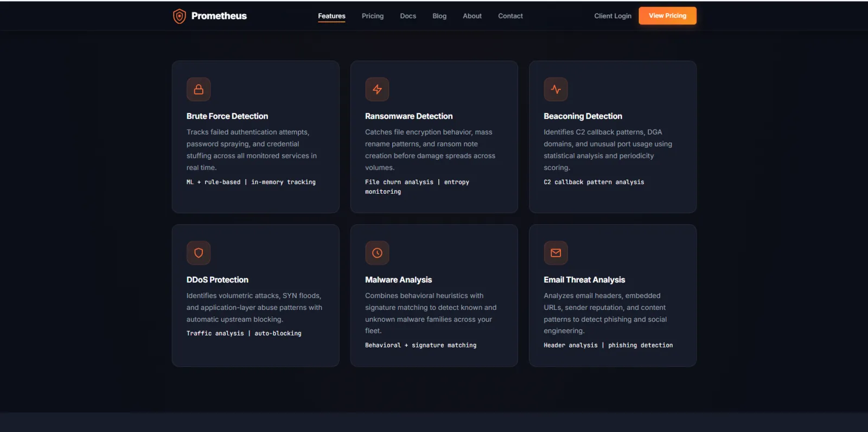Open the Features navigation tab
This screenshot has width=868, height=432.
(x=331, y=16)
